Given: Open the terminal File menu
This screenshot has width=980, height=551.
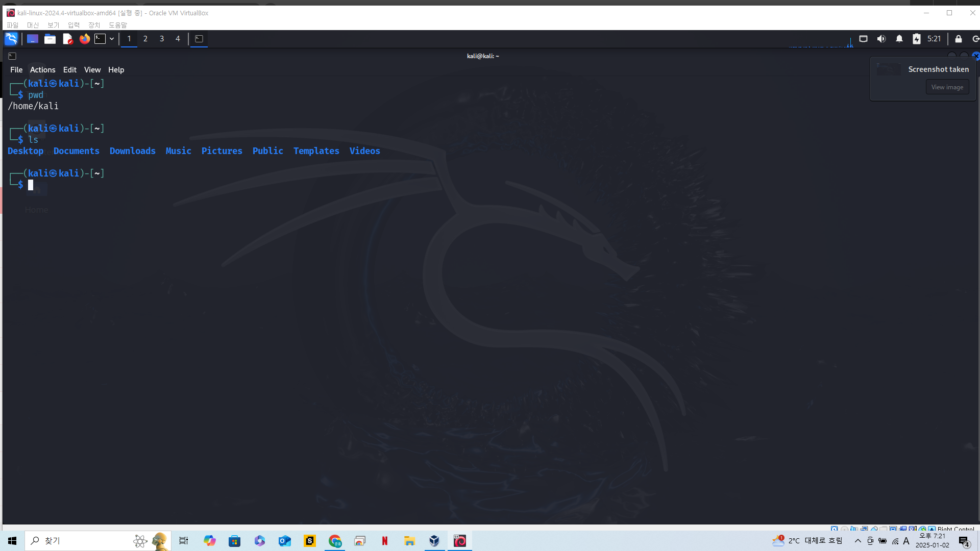Looking at the screenshot, I should [16, 70].
